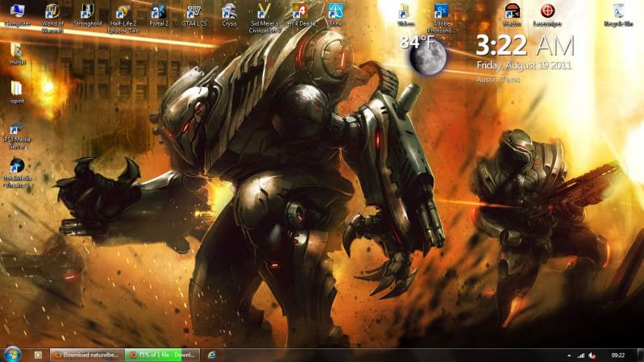The image size is (644, 362).
Task: Click the volume tray icon
Action: pyautogui.click(x=592, y=356)
